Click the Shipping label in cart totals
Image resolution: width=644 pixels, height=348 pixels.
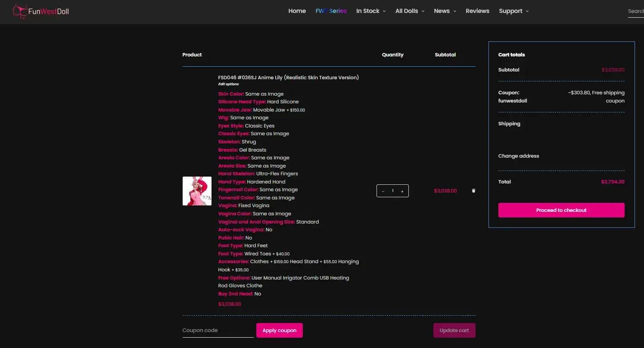pyautogui.click(x=509, y=124)
